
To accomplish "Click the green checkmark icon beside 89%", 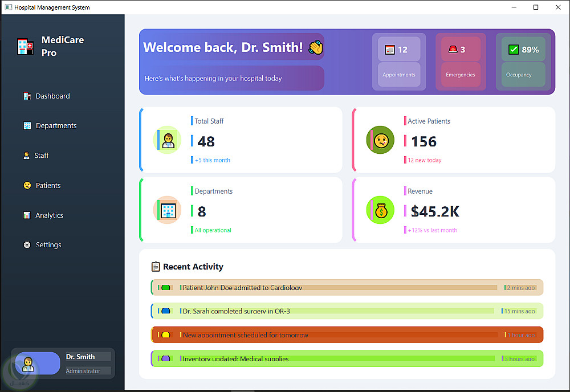I will 514,50.
